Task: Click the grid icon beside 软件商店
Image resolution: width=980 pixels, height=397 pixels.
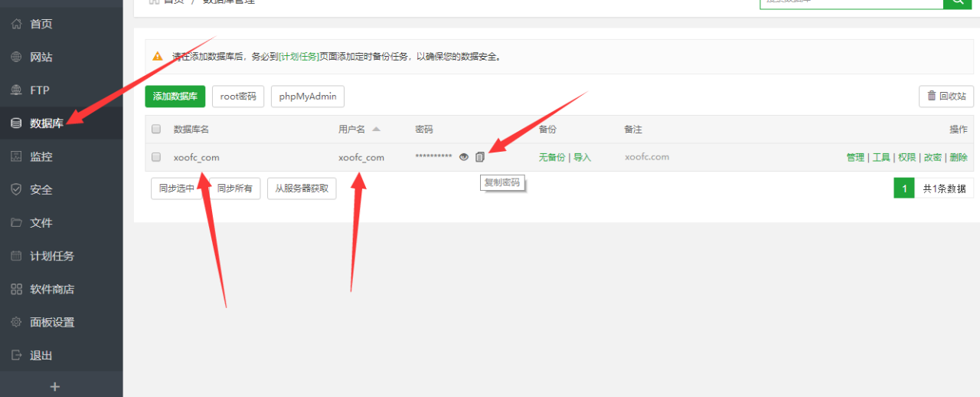Action: click(16, 289)
